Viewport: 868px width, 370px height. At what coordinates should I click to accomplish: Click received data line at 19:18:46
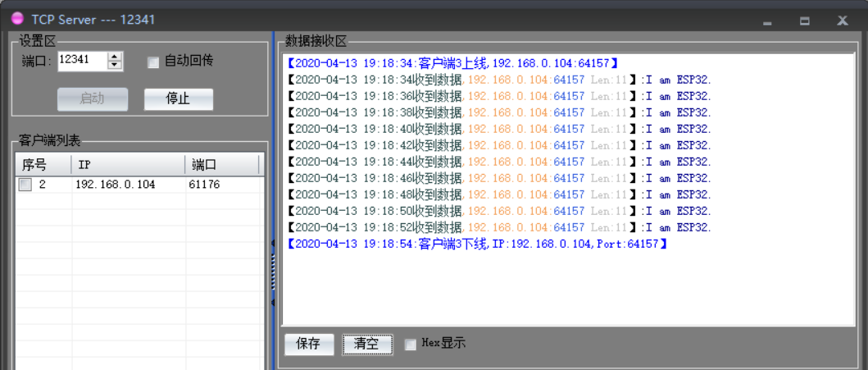click(499, 178)
